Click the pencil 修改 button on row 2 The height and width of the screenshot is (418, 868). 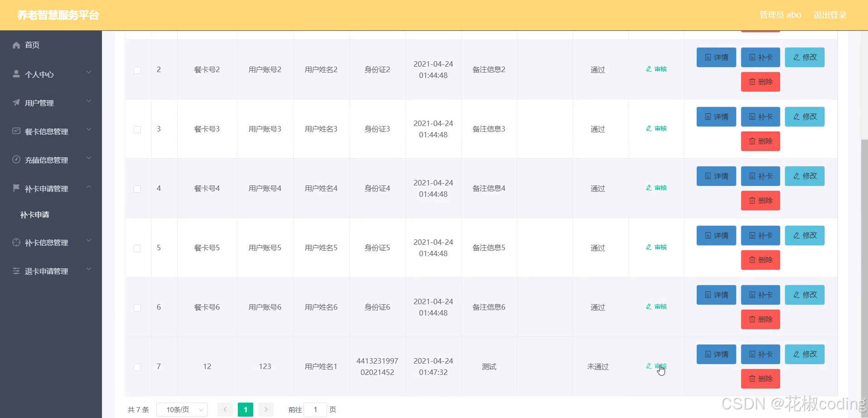click(804, 57)
